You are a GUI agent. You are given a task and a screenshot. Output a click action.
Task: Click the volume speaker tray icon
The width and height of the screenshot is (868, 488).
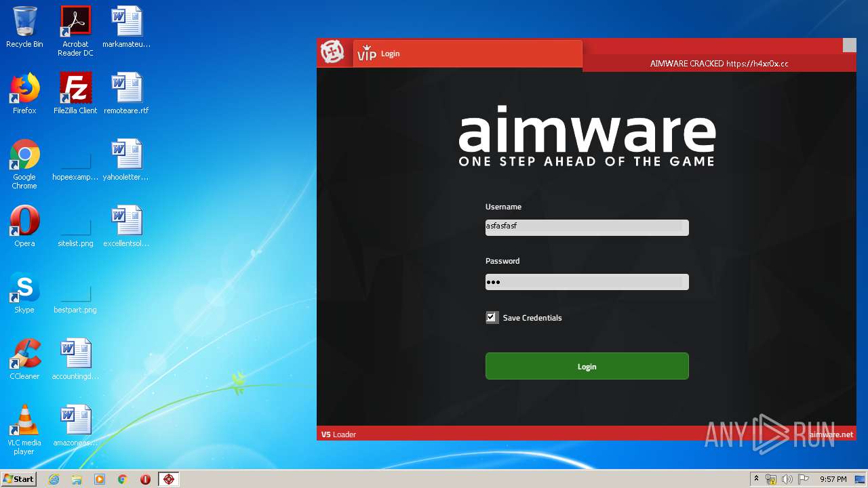tap(787, 479)
